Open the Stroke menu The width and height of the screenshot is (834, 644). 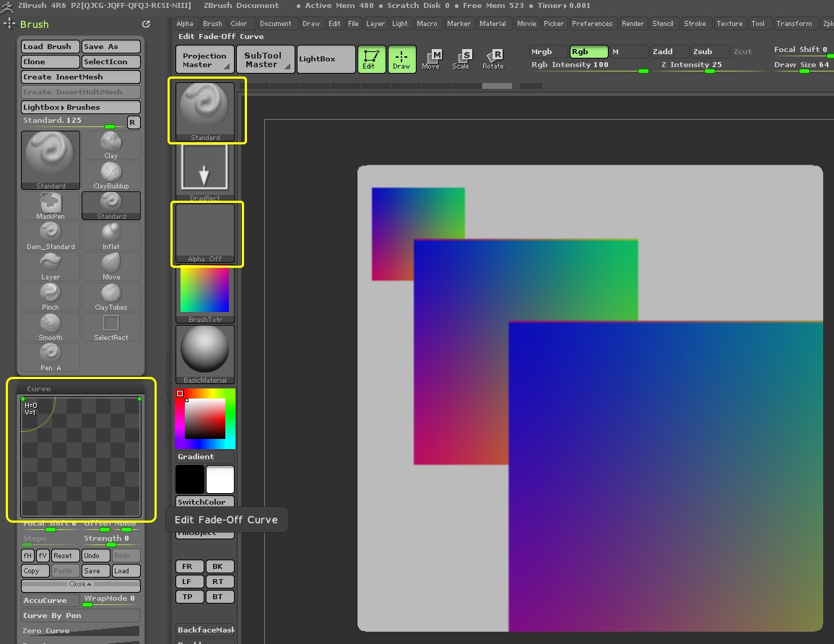point(695,24)
